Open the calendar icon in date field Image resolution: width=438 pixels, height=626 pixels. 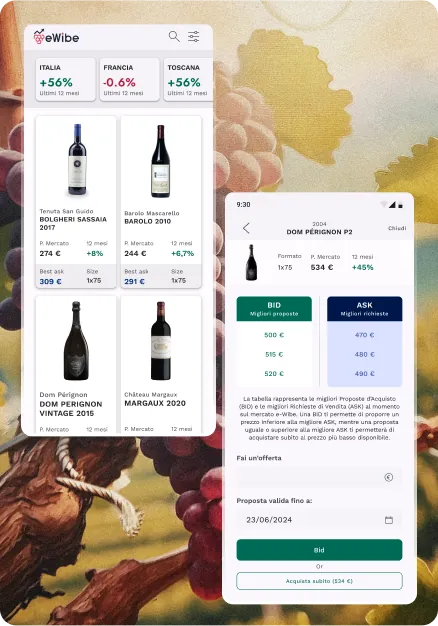pos(388,520)
